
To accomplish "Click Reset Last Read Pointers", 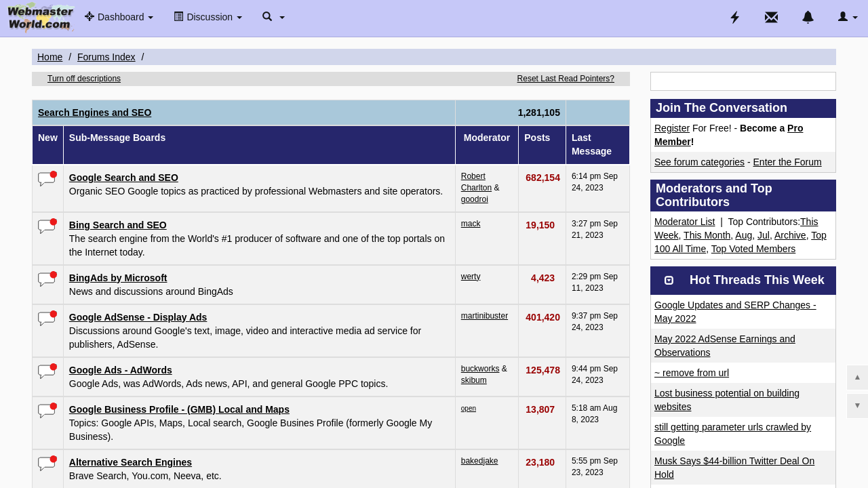I will click(x=566, y=79).
